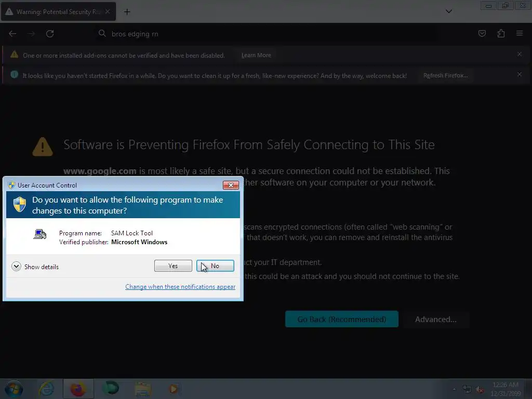Screen dimensions: 532x399
Task: Click SAM Lock Tool program icon
Action: 39,234
